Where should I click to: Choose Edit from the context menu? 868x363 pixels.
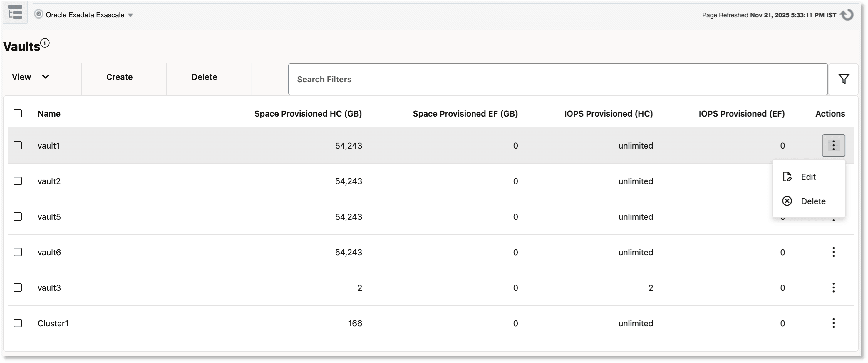(808, 177)
